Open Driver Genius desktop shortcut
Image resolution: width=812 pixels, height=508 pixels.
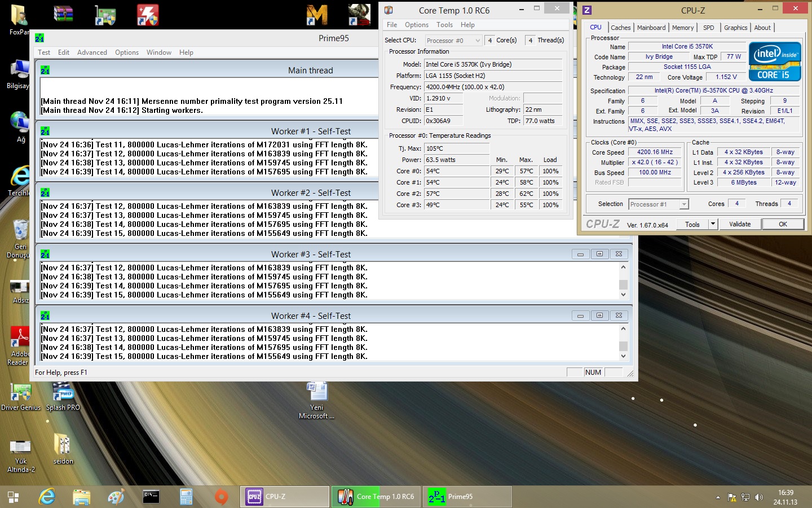(21, 392)
